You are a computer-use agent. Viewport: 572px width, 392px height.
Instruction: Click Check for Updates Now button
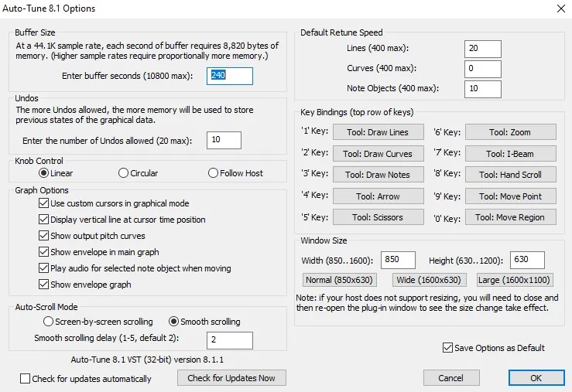(x=231, y=378)
